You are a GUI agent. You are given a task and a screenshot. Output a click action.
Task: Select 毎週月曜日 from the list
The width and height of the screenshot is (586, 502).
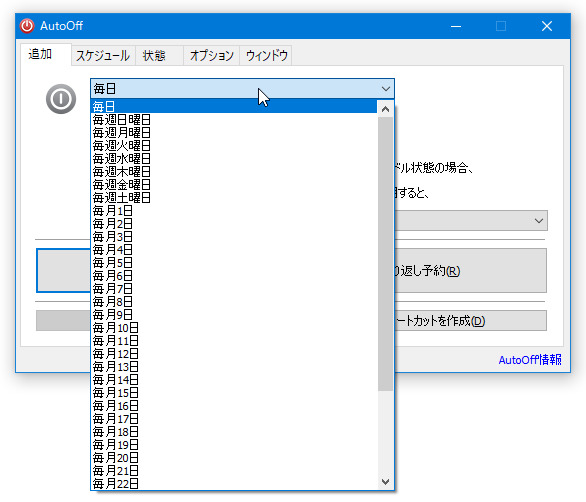tap(234, 133)
